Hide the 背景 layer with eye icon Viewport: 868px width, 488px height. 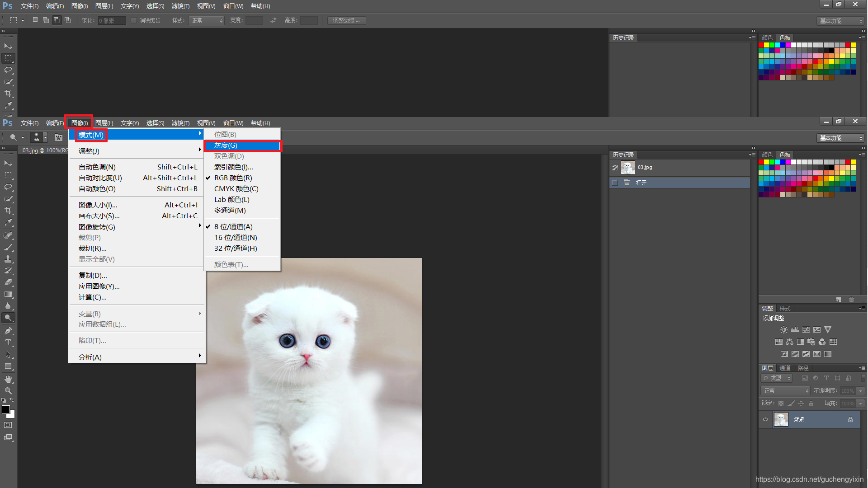(x=765, y=419)
